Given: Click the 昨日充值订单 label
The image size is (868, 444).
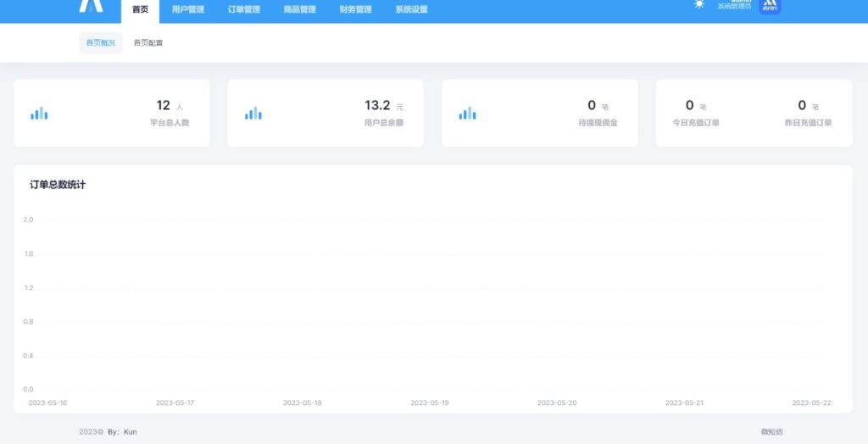Looking at the screenshot, I should point(808,123).
